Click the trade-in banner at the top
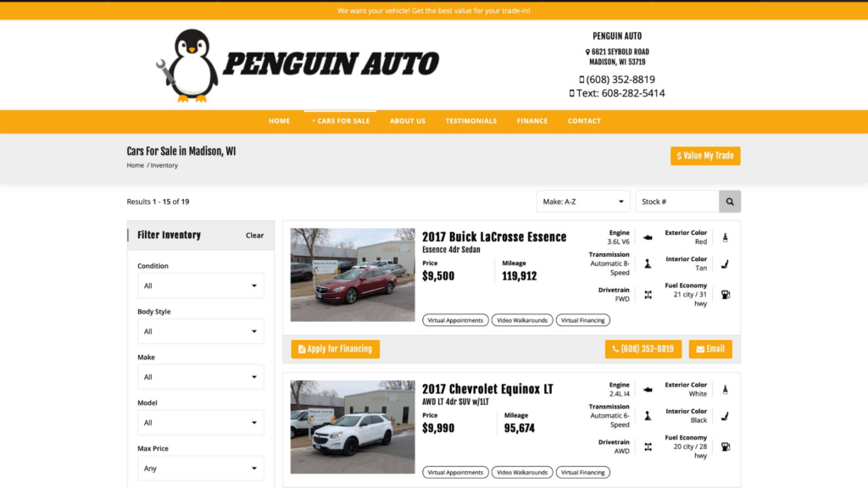This screenshot has width=868, height=488. point(434,10)
